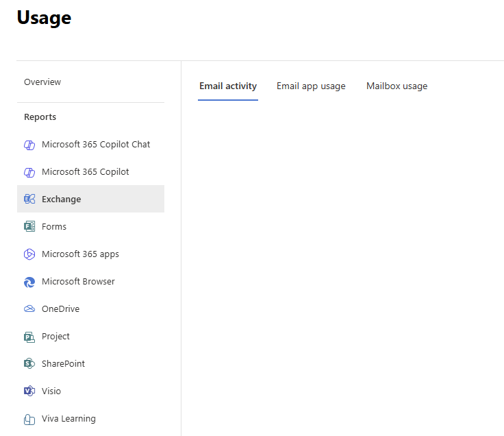504x436 pixels.
Task: Click the OneDrive cloud icon
Action: [x=29, y=309]
